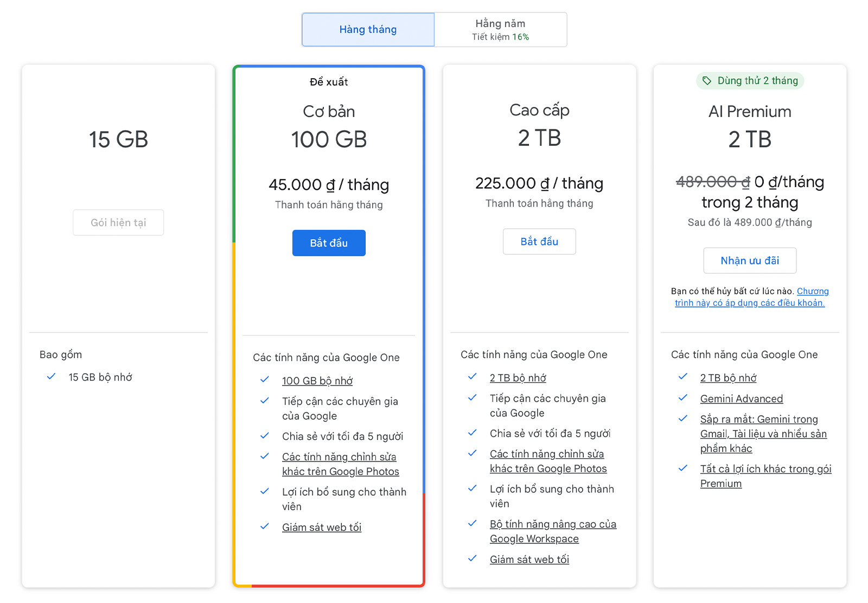Click checkmark beside 2 TB bộ nhớ in Cao cấp

[x=473, y=376]
